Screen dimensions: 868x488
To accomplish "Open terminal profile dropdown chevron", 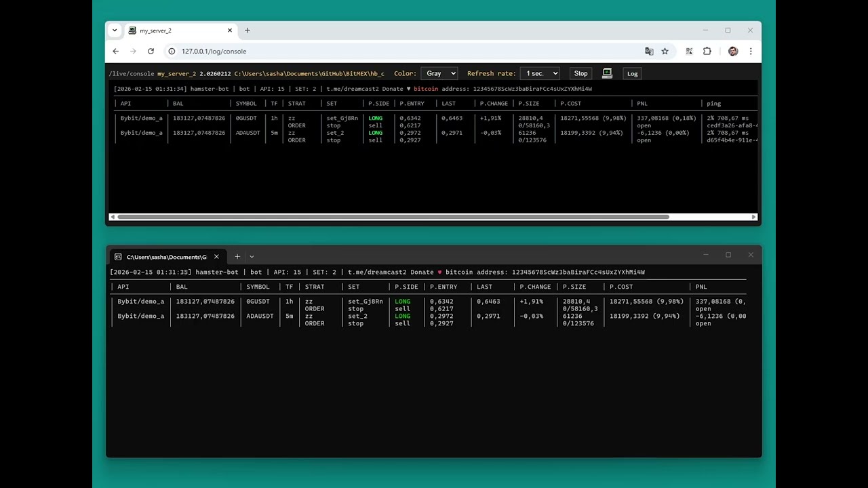I will tap(252, 257).
